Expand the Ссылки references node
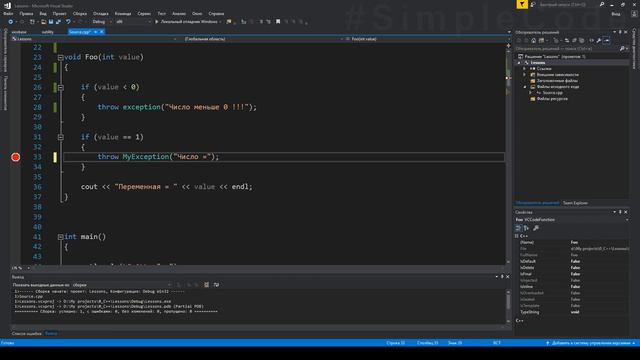 coord(525,69)
